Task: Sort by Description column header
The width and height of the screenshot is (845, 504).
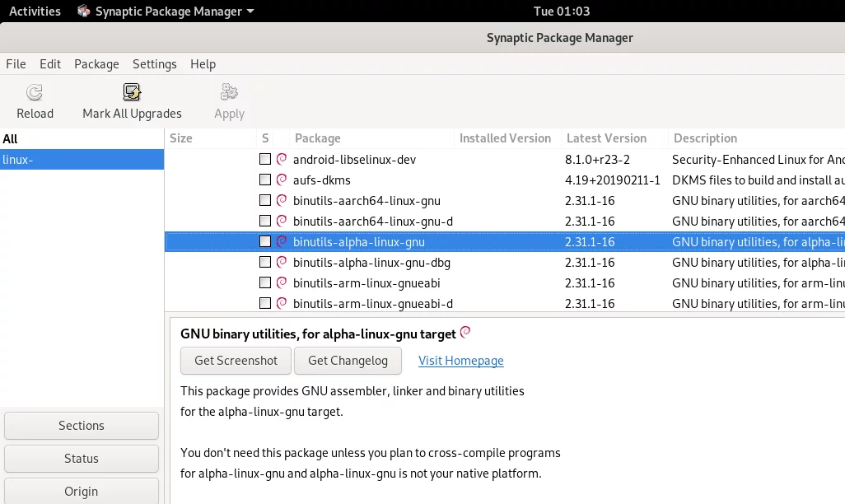Action: (x=757, y=138)
